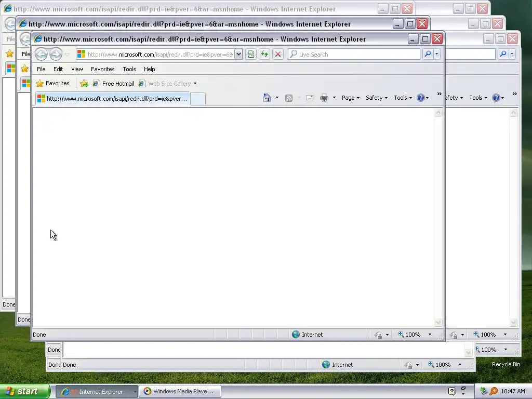Stop loading with the red X icon

278,54
